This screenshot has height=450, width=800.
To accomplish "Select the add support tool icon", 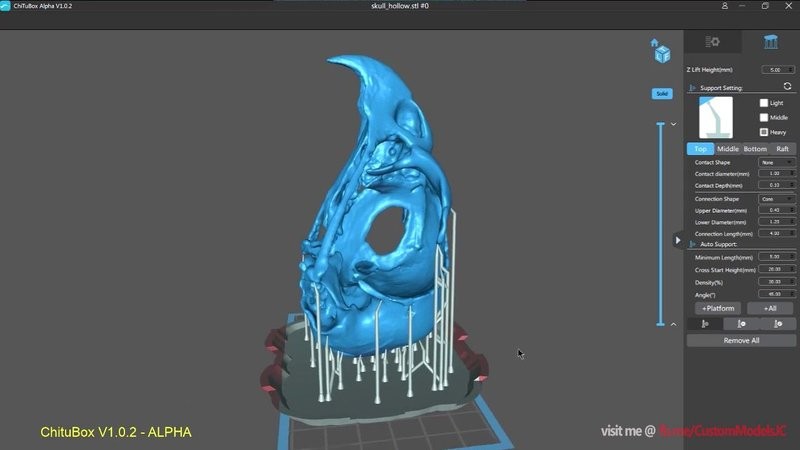I will (x=706, y=323).
